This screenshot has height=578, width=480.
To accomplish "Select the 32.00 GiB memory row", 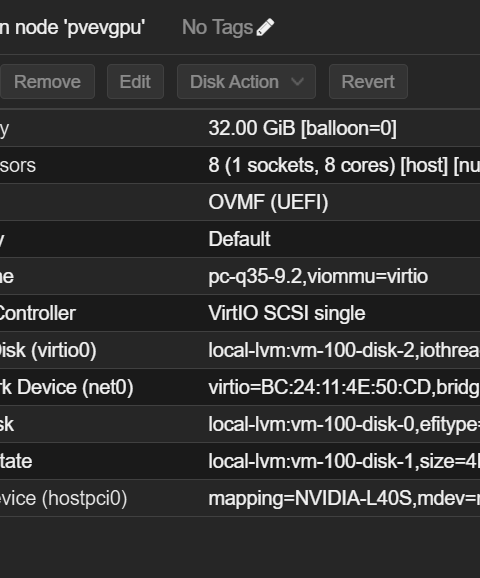I will (x=240, y=128).
